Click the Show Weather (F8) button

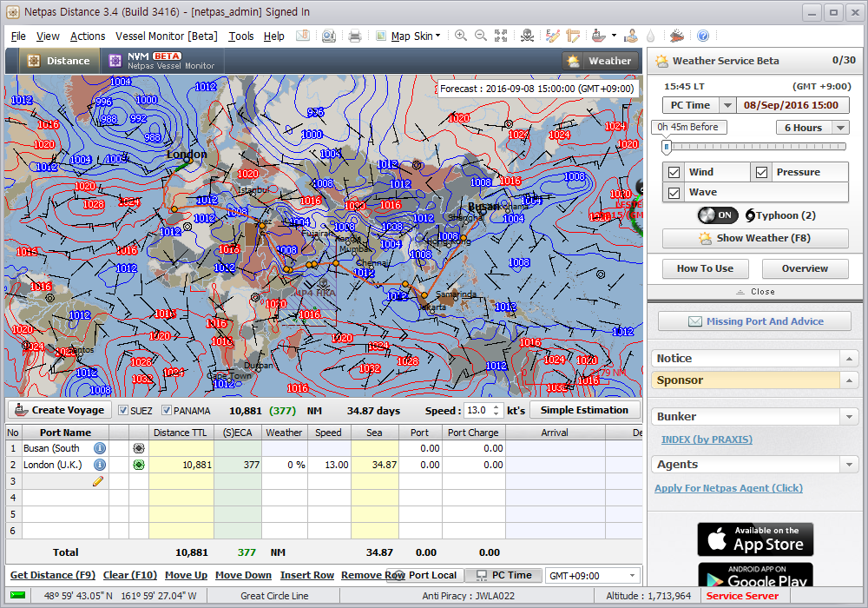(755, 239)
